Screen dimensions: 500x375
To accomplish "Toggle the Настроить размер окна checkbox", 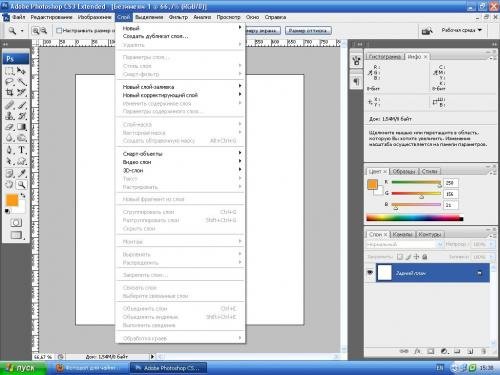I will pos(59,31).
